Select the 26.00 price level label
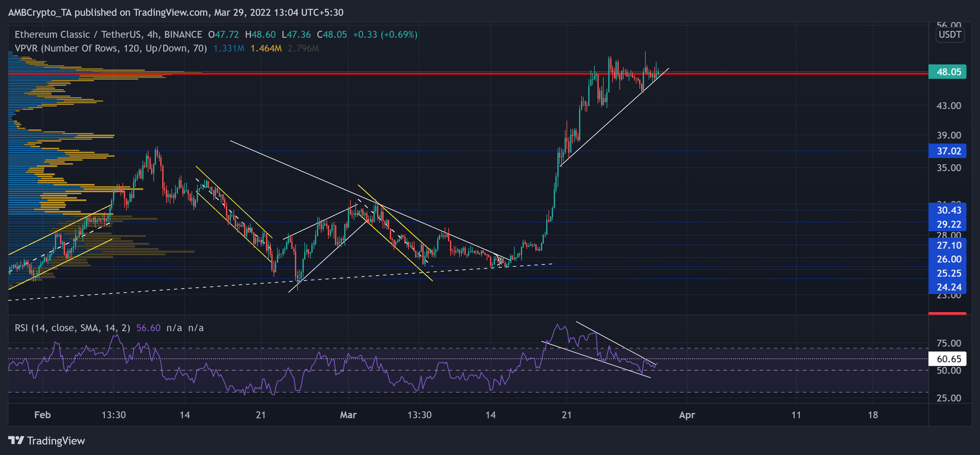This screenshot has width=980, height=455. (x=947, y=259)
